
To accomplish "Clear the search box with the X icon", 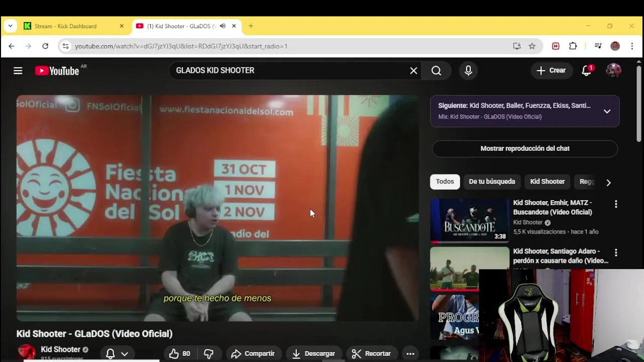I will [x=414, y=71].
